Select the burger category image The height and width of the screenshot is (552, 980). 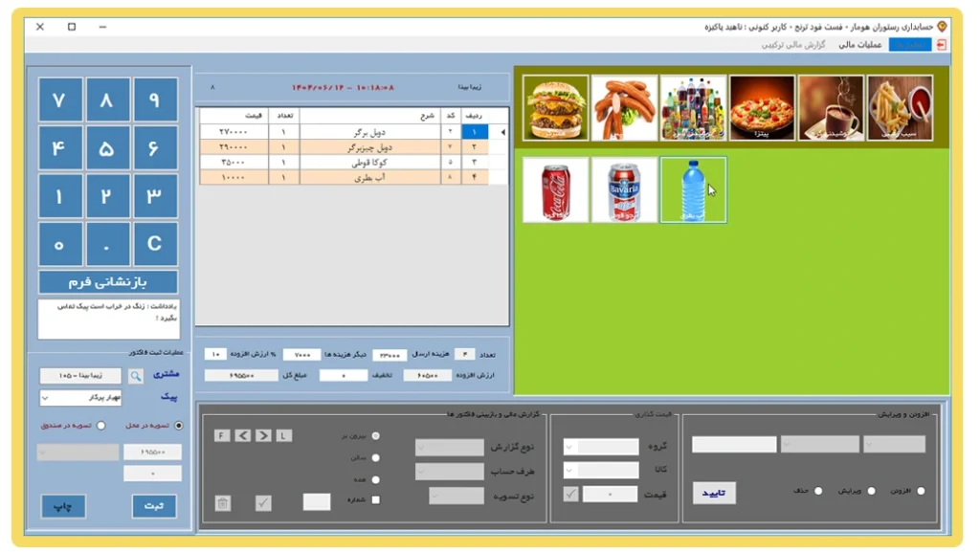pyautogui.click(x=556, y=108)
